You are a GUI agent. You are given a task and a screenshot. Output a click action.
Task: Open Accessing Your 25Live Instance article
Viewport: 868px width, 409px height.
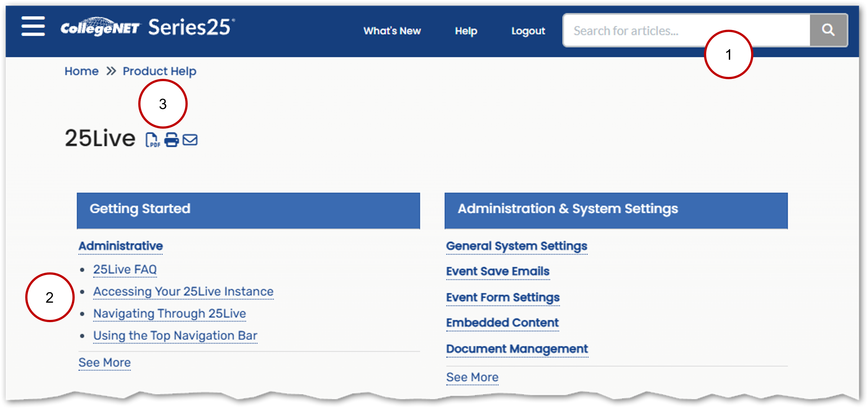[183, 292]
